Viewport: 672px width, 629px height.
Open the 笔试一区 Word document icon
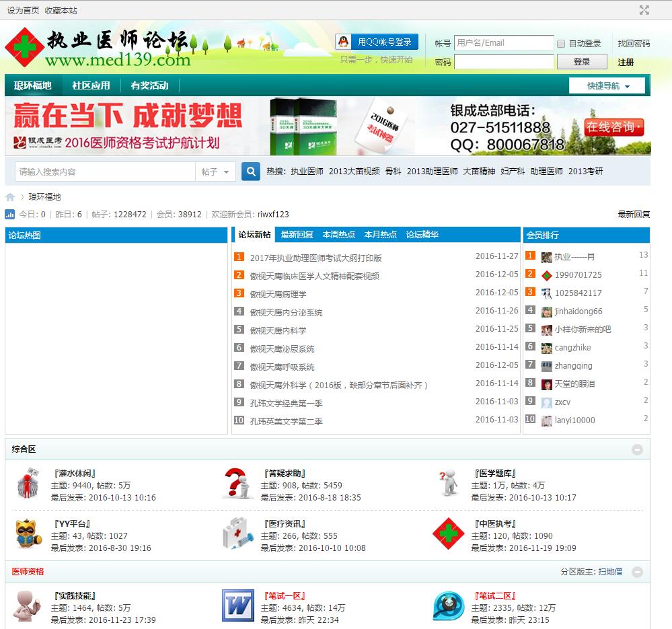[238, 605]
